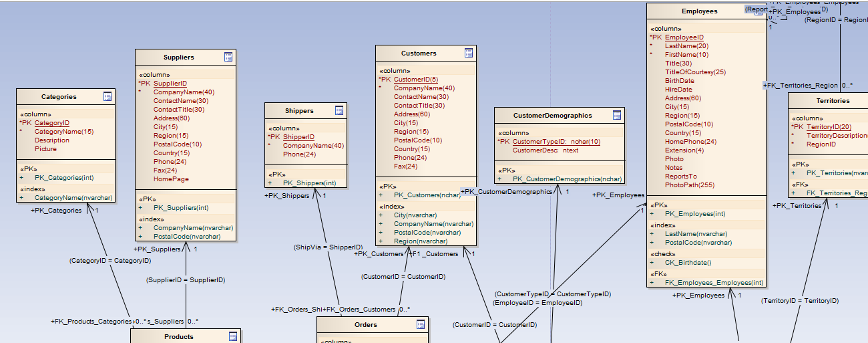
Task: Click ContactTitle(30) column in Suppliers
Action: [179, 110]
